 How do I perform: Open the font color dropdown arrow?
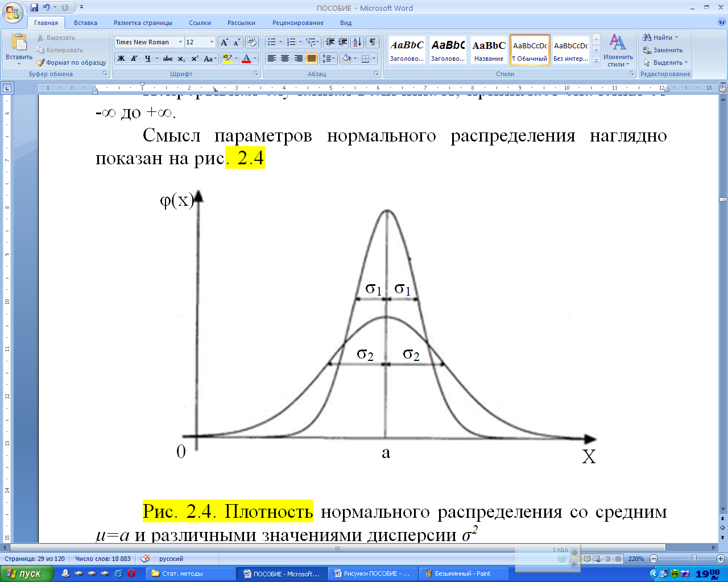(x=255, y=58)
